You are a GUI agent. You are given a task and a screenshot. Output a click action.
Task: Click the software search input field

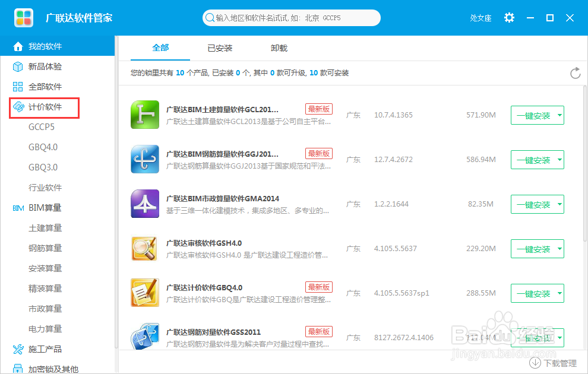pyautogui.click(x=292, y=18)
